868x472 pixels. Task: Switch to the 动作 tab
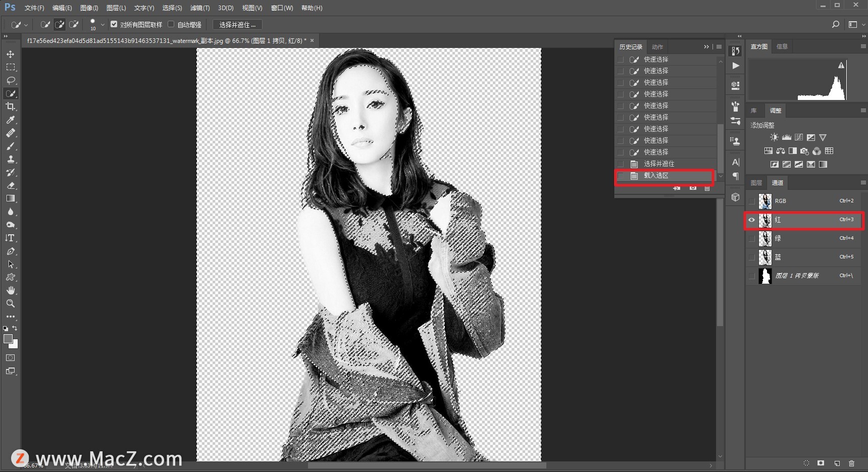pyautogui.click(x=657, y=47)
